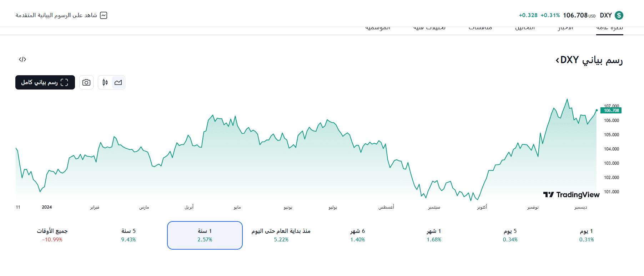Click the 106.708 USD price in header
The width and height of the screenshot is (644, 276).
579,15
